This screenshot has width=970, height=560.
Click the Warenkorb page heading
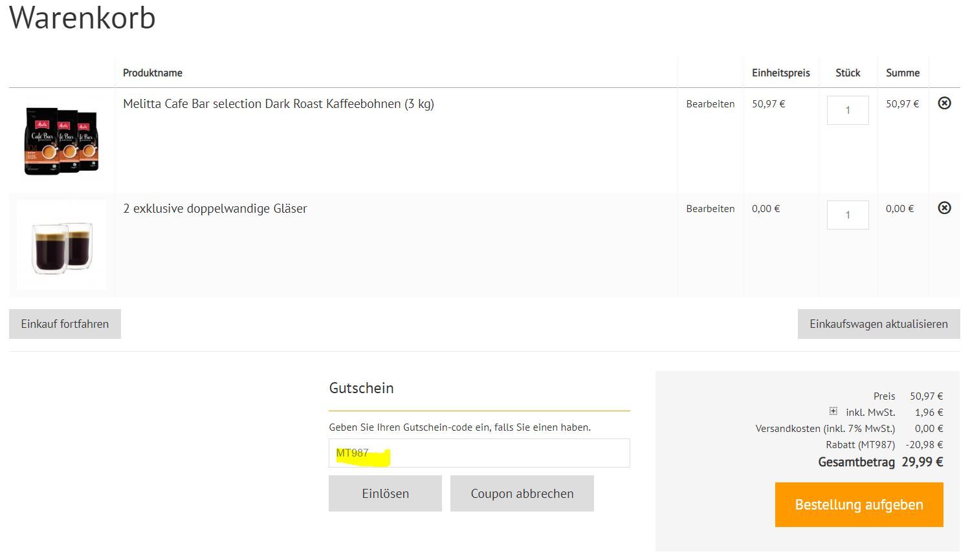pyautogui.click(x=82, y=17)
